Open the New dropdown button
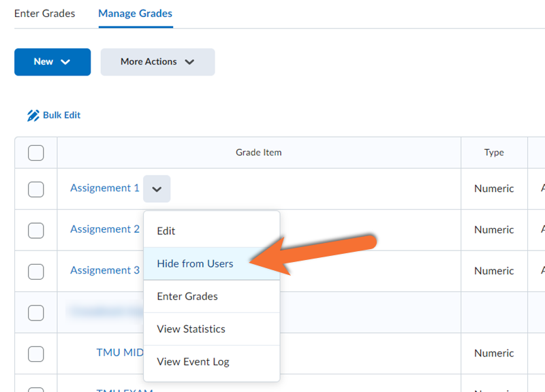The width and height of the screenshot is (545, 392). click(x=52, y=62)
